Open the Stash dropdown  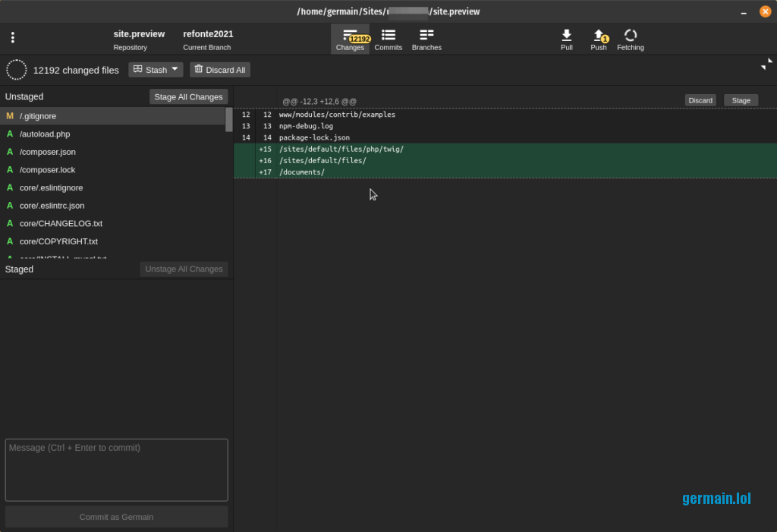(x=156, y=70)
